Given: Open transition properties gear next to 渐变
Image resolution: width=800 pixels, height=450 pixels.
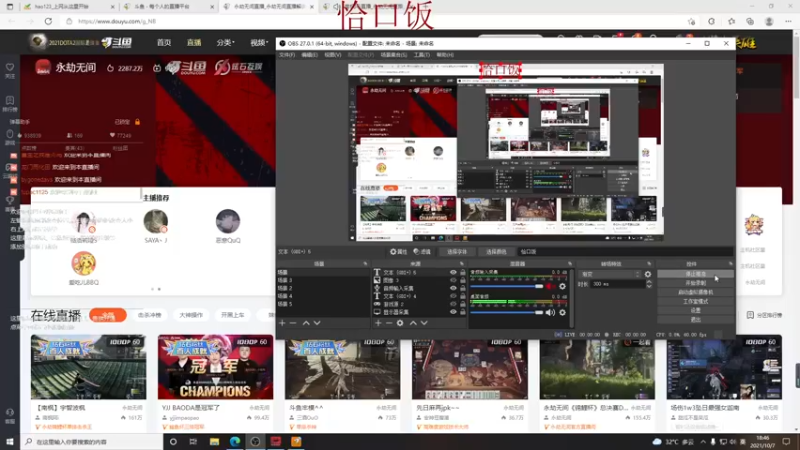Looking at the screenshot, I should tap(648, 274).
